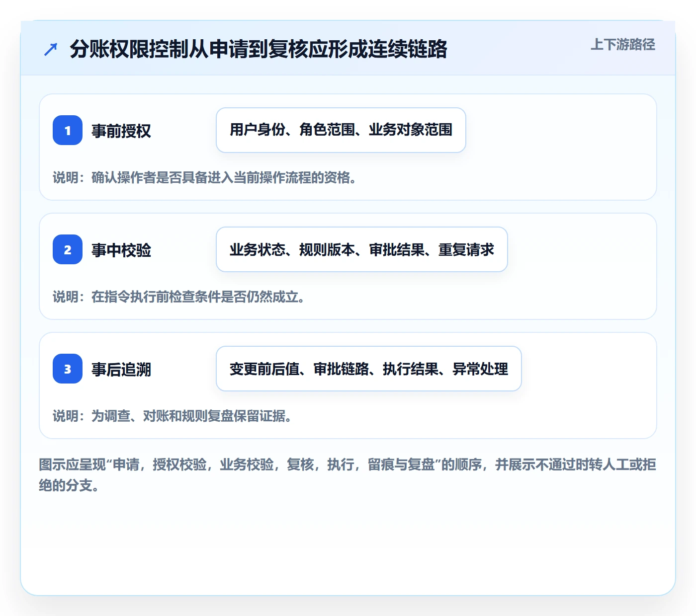
Task: Select the 事前授权 step heading
Action: pyautogui.click(x=121, y=131)
